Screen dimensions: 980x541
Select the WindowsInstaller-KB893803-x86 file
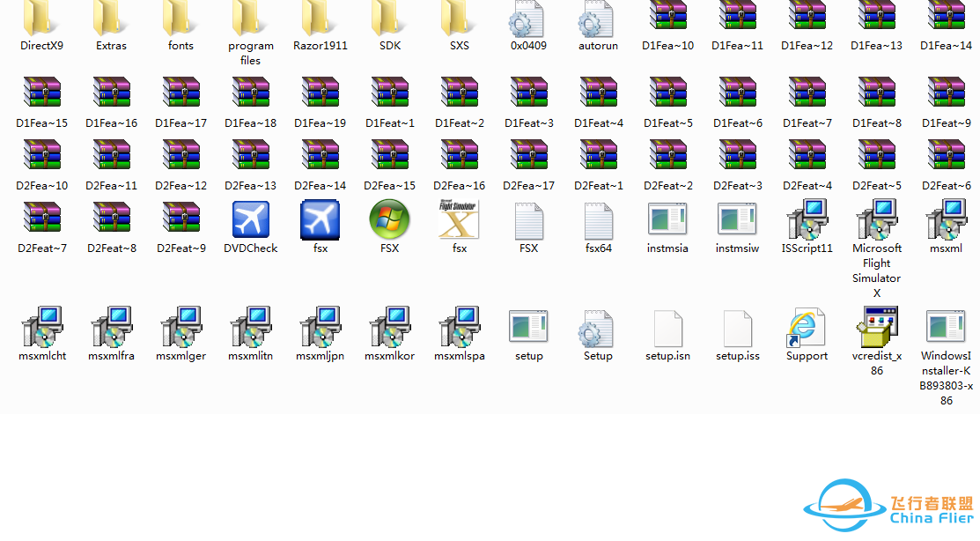947,328
